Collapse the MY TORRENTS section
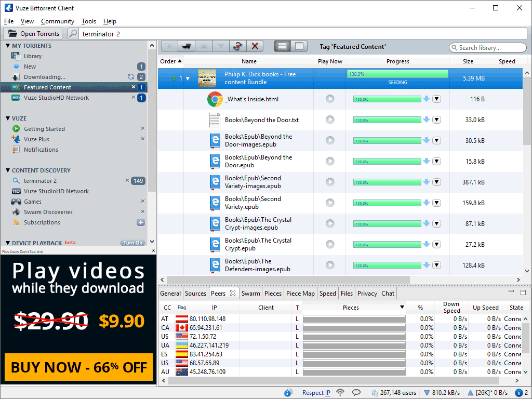This screenshot has height=399, width=532. (7, 46)
